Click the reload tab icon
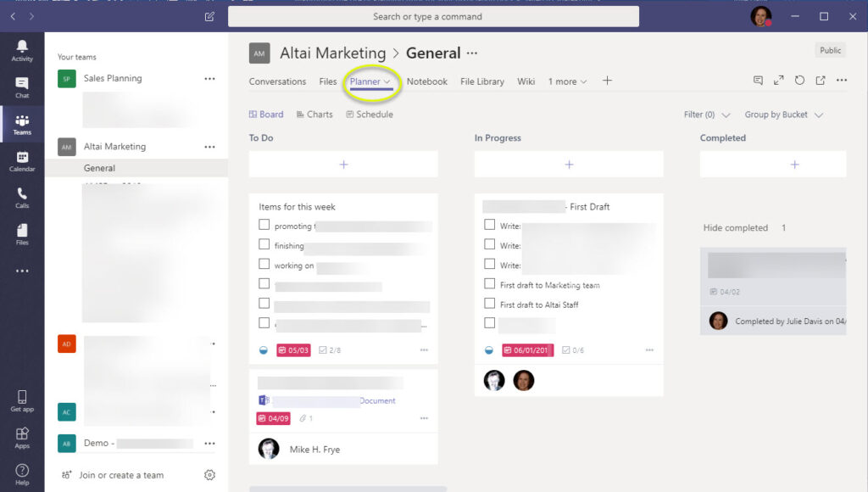This screenshot has height=492, width=868. [x=799, y=81]
